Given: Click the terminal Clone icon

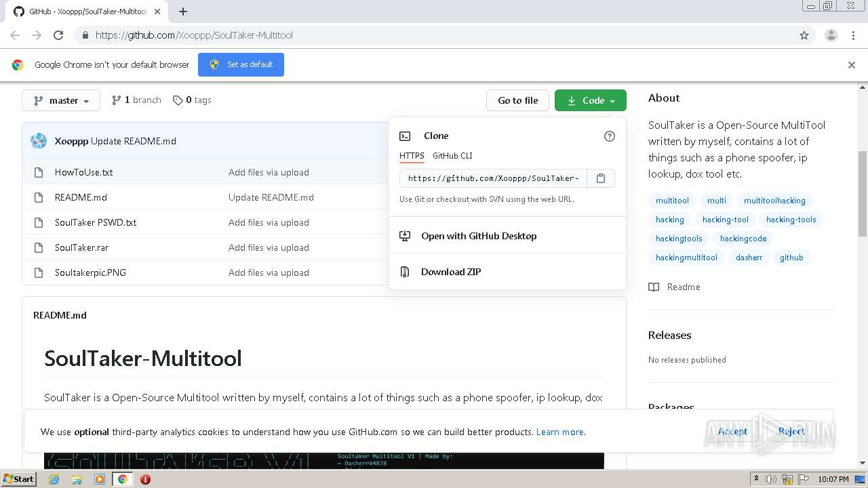Looking at the screenshot, I should 405,136.
